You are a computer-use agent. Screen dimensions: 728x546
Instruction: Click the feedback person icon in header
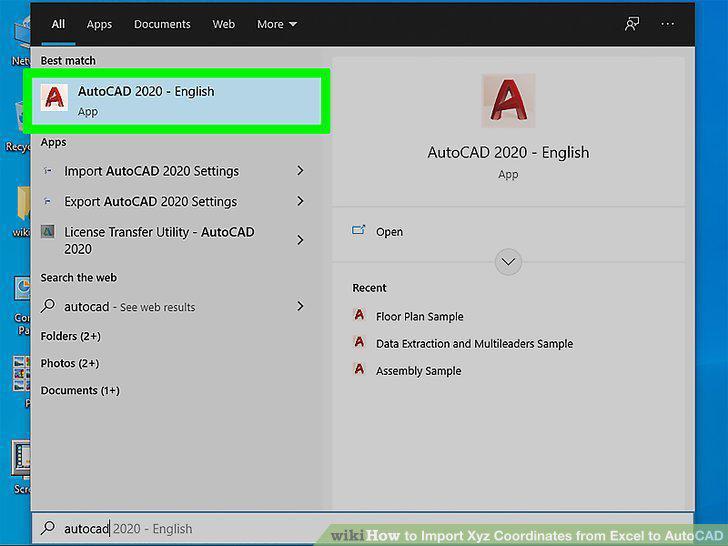pos(632,24)
